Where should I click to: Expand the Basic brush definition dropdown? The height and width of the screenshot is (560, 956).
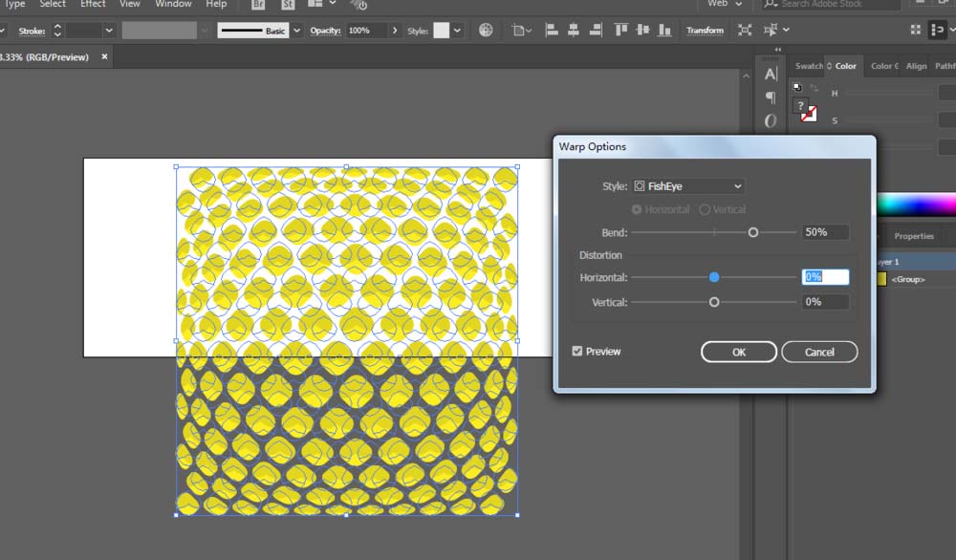click(x=296, y=31)
